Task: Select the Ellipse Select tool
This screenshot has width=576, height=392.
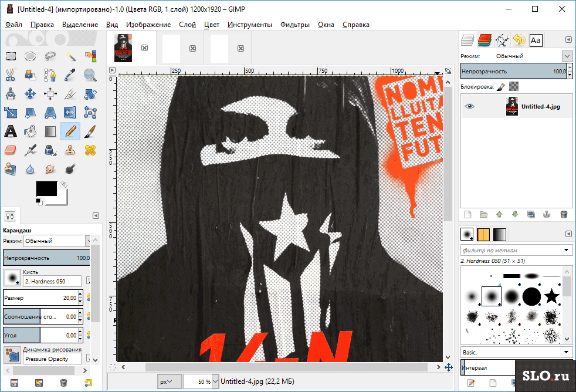Action: [30, 56]
